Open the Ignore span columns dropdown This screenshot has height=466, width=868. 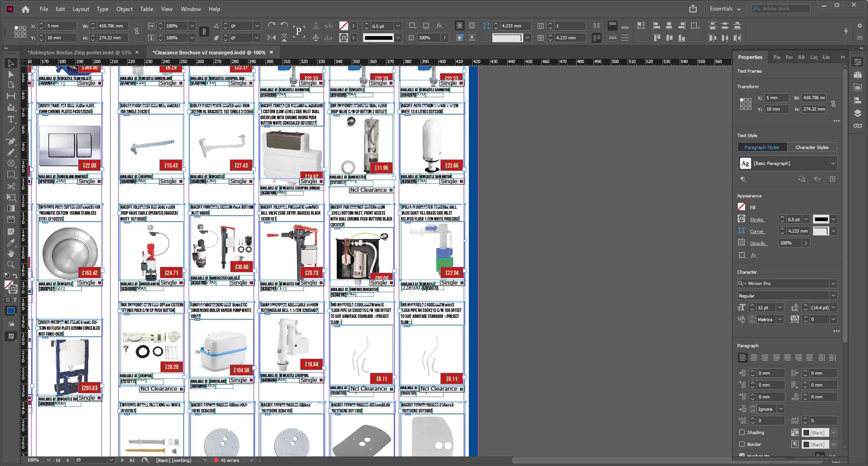pyautogui.click(x=781, y=409)
